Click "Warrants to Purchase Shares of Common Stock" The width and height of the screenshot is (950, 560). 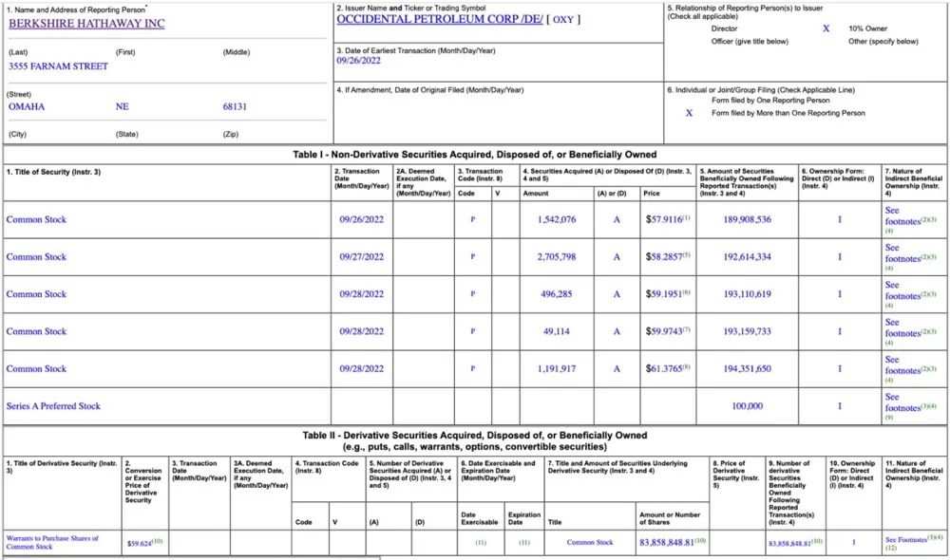[x=52, y=543]
